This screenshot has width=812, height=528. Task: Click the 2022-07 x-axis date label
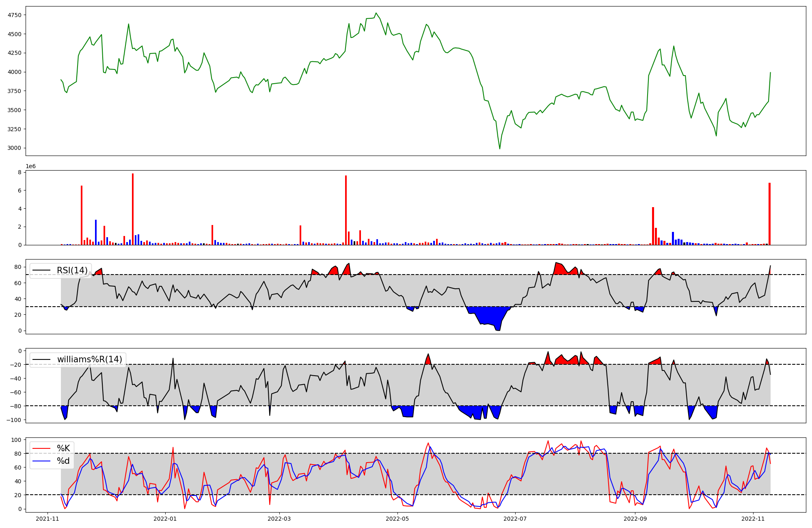pyautogui.click(x=515, y=519)
